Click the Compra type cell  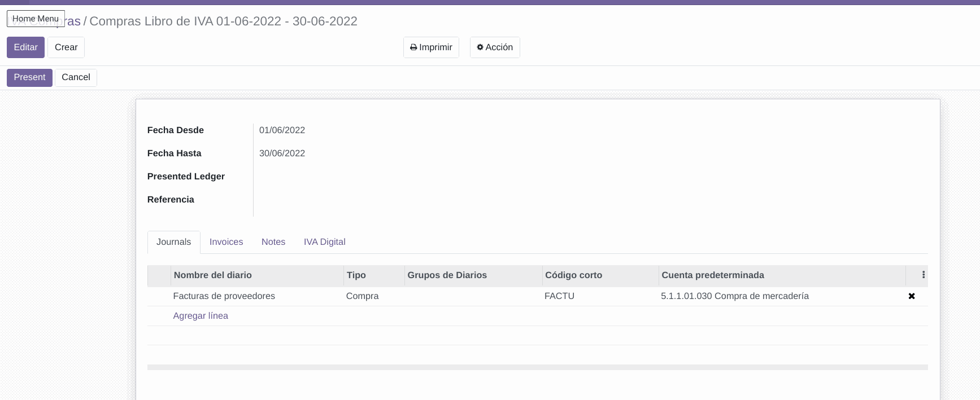coord(362,296)
